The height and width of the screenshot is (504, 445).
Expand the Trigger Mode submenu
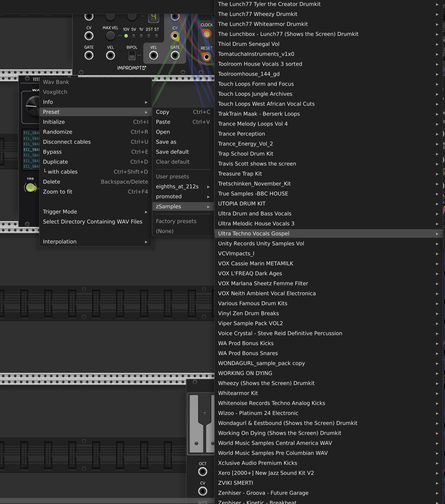click(x=96, y=212)
